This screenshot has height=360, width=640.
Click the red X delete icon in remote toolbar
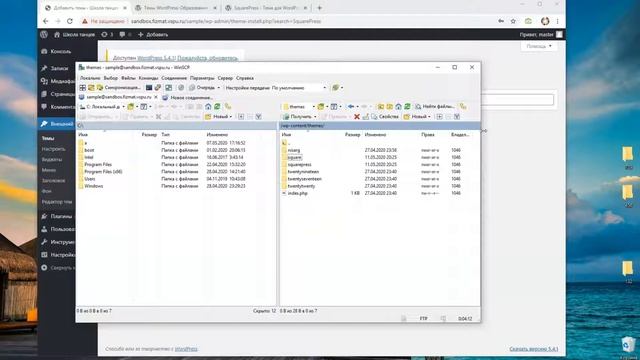357,117
